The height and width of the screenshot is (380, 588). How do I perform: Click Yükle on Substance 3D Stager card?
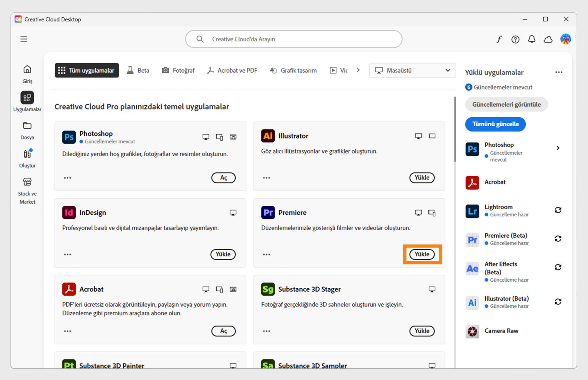point(422,331)
